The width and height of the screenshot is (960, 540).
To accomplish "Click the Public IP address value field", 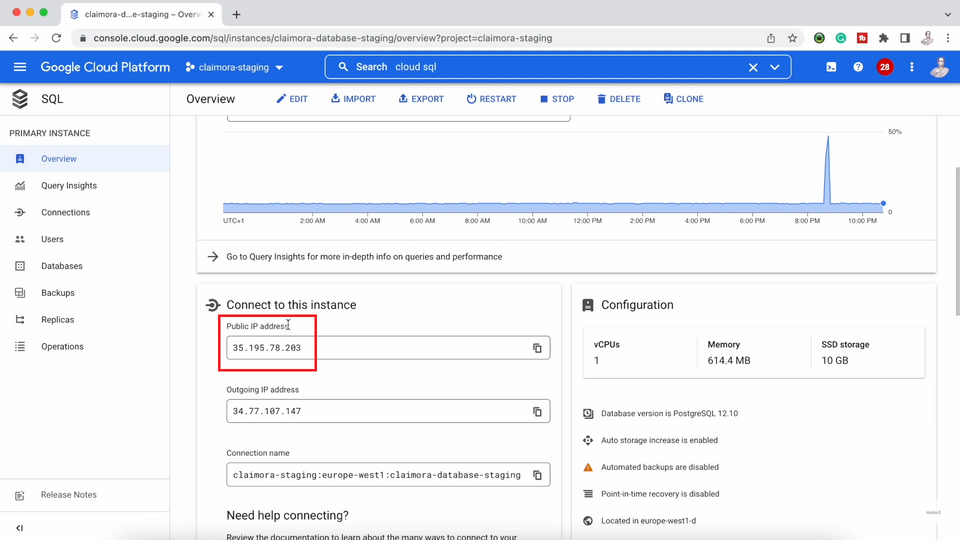I will pos(388,348).
